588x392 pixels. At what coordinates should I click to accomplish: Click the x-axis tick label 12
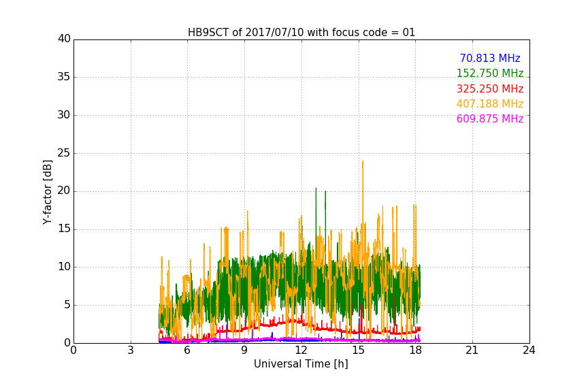pos(301,350)
